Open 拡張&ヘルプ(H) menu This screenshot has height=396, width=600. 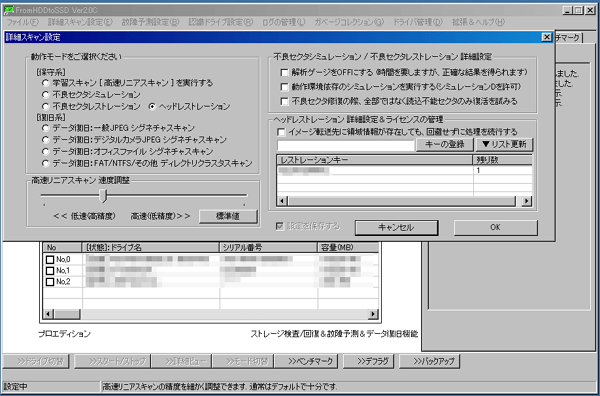478,22
